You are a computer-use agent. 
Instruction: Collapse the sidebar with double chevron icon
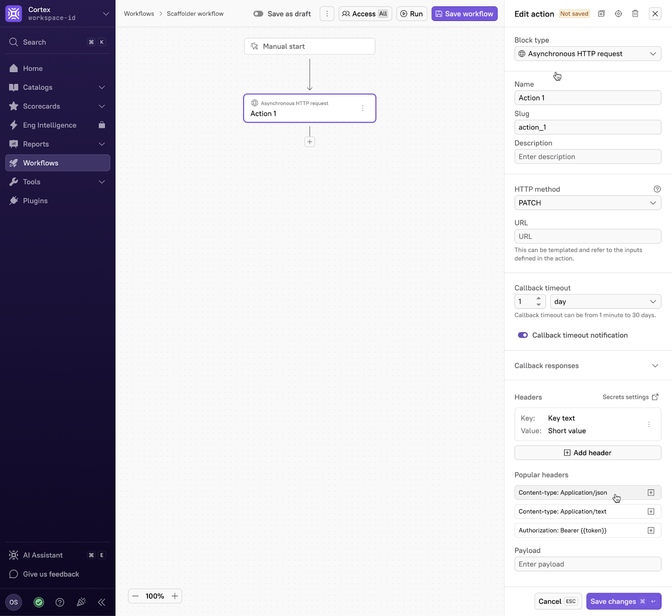click(102, 602)
